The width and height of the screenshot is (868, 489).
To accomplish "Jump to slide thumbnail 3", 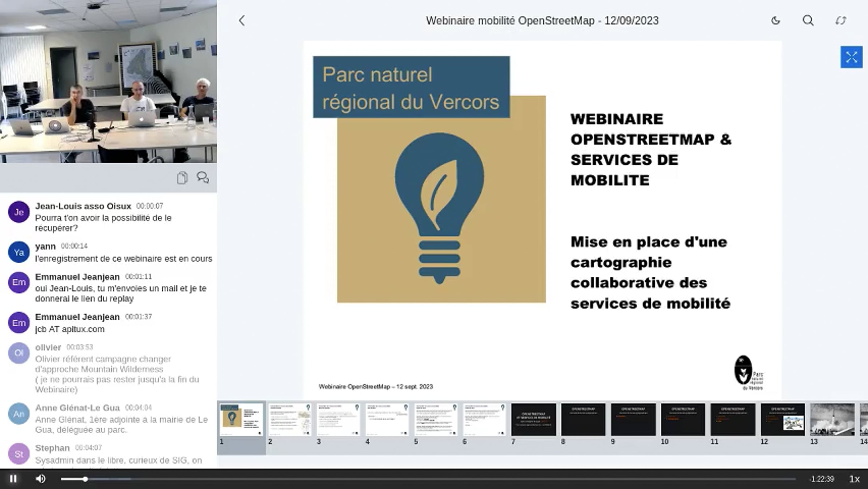I will click(339, 420).
